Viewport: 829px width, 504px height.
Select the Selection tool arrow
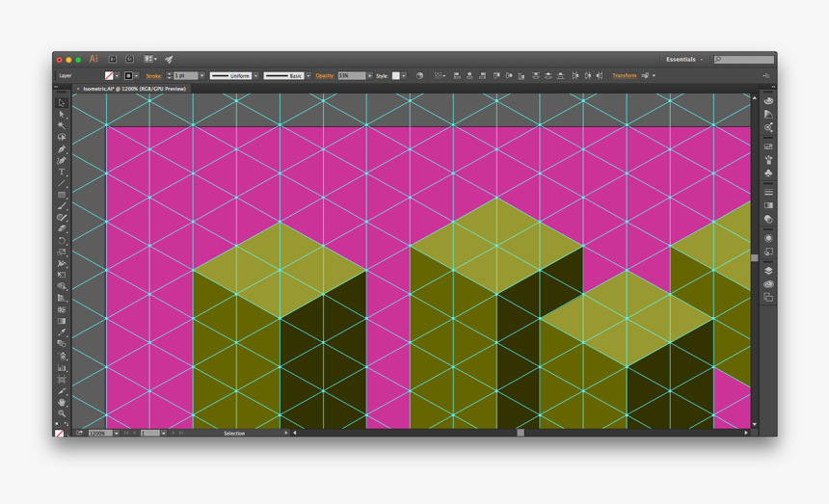62,102
